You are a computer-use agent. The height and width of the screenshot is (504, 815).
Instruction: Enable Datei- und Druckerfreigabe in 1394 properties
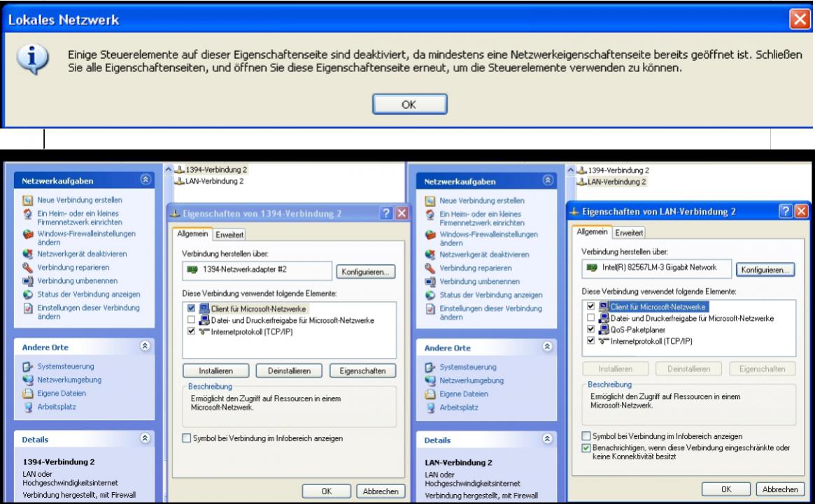pyautogui.click(x=191, y=319)
